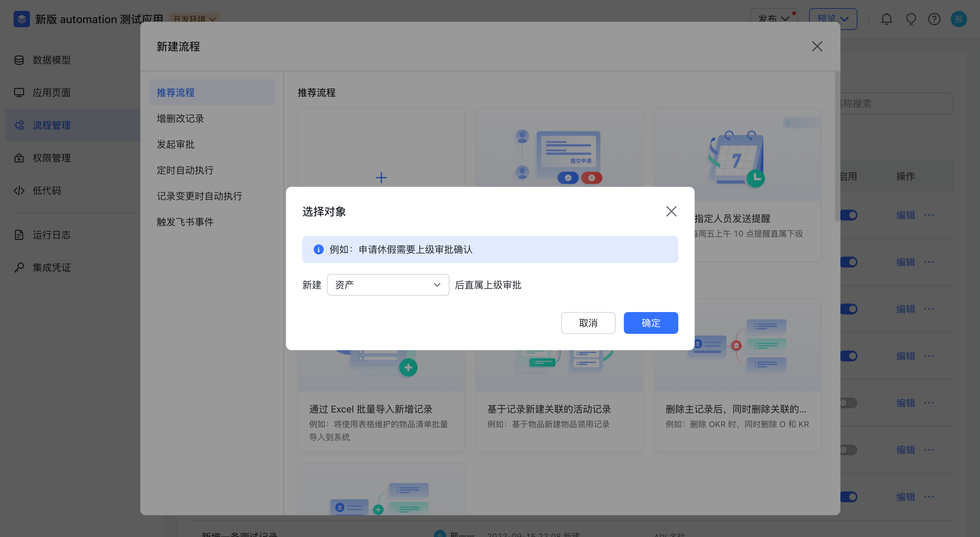
Task: Toggle the fifth row disabled switch
Action: pyautogui.click(x=849, y=403)
